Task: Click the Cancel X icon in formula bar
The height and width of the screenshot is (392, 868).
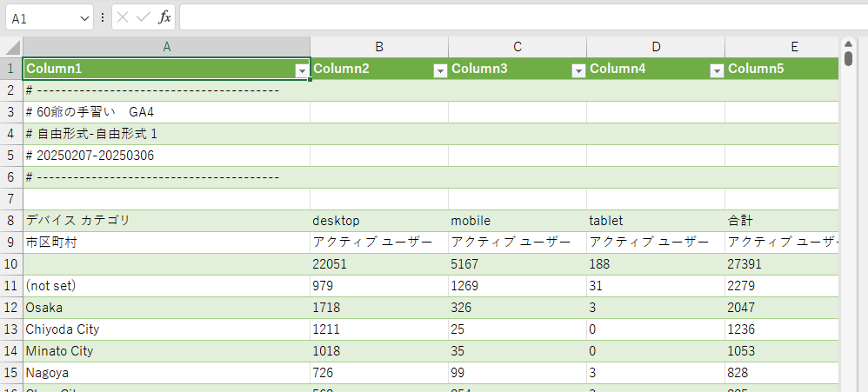Action: 124,17
